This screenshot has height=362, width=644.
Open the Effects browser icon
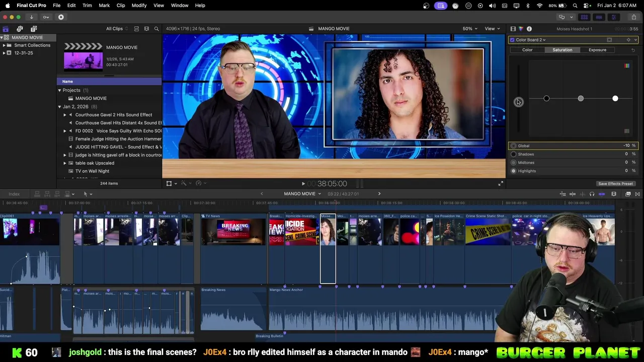[628, 194]
